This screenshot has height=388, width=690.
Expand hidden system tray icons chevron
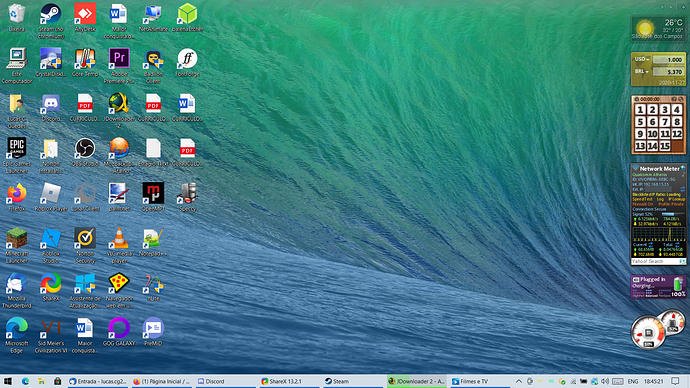(x=518, y=381)
